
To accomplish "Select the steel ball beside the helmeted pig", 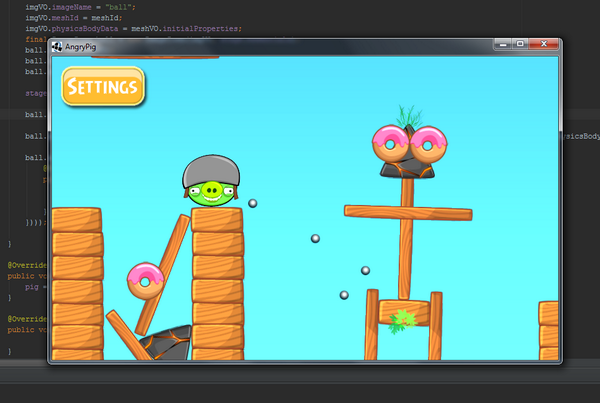I will coord(253,203).
